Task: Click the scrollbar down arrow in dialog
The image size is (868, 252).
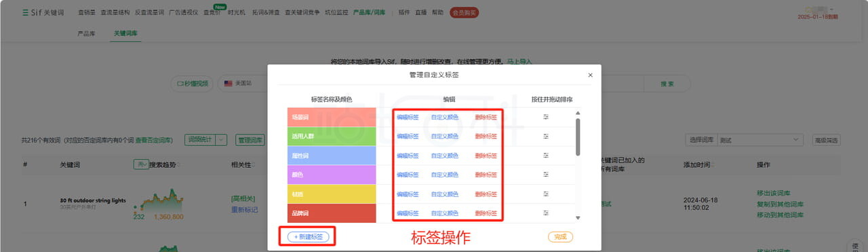Action: point(578,218)
